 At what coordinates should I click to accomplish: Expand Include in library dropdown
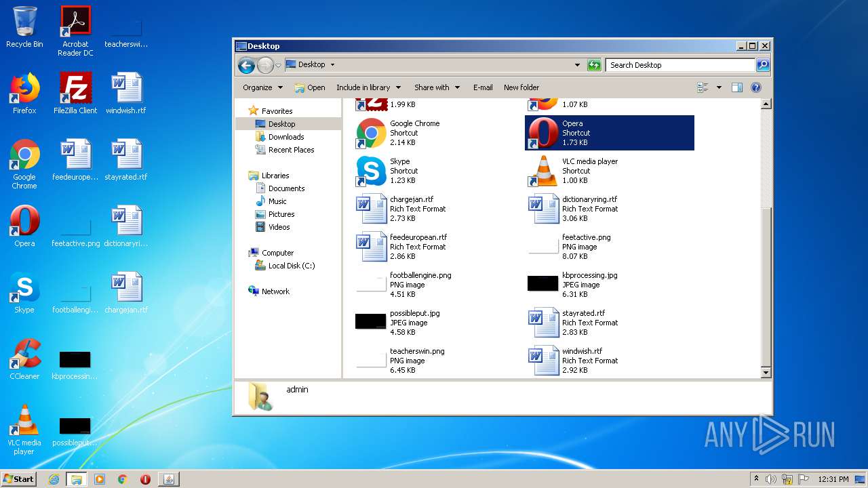coord(369,87)
